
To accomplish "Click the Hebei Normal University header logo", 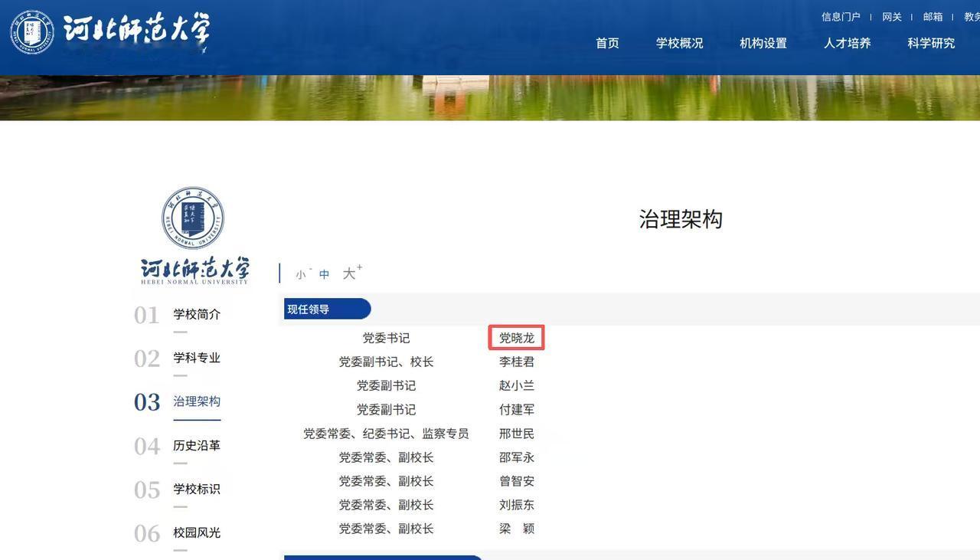I will pos(109,32).
